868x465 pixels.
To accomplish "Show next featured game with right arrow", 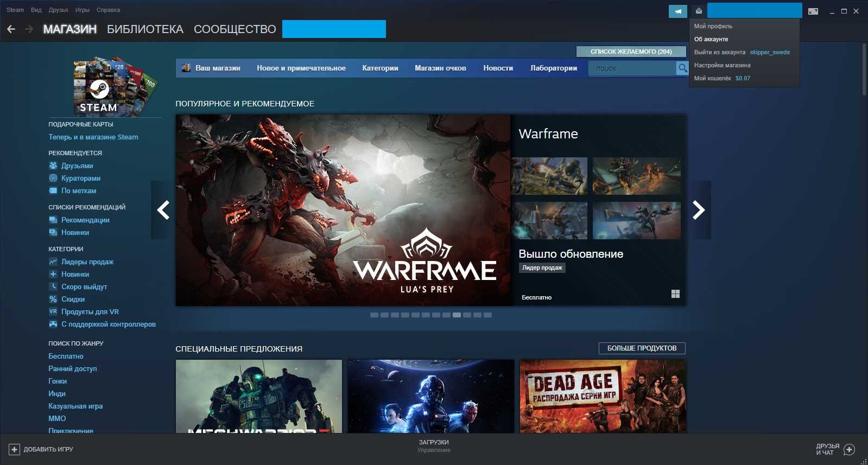I will click(x=699, y=210).
